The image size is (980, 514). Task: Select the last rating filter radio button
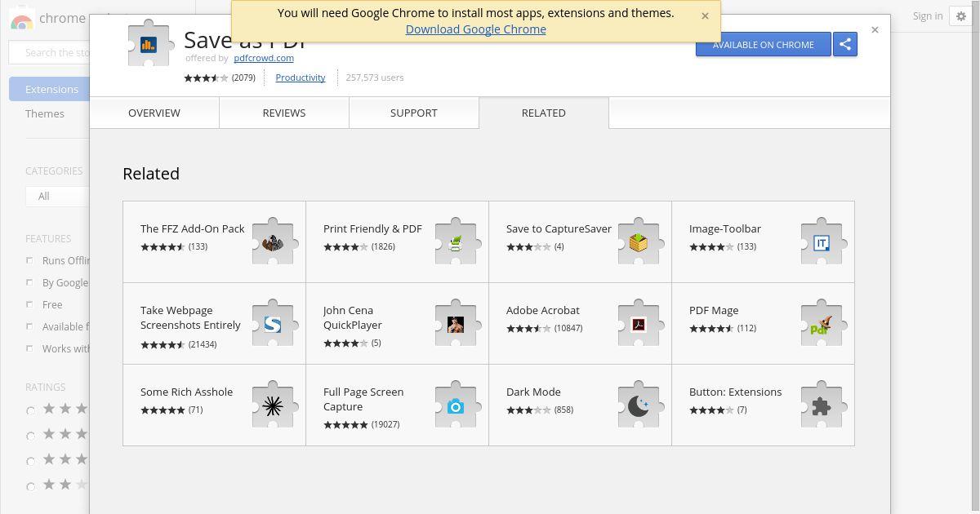coord(30,486)
